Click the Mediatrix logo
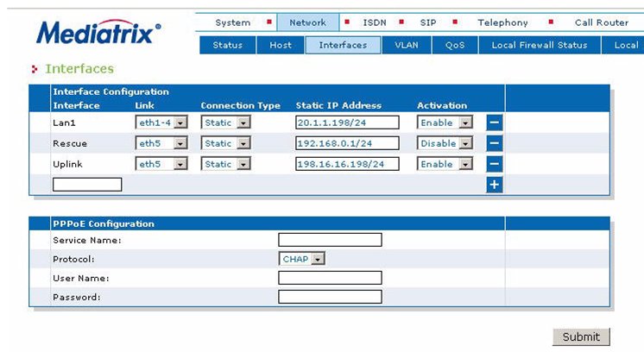Image resolution: width=644 pixels, height=352 pixels. (98, 32)
